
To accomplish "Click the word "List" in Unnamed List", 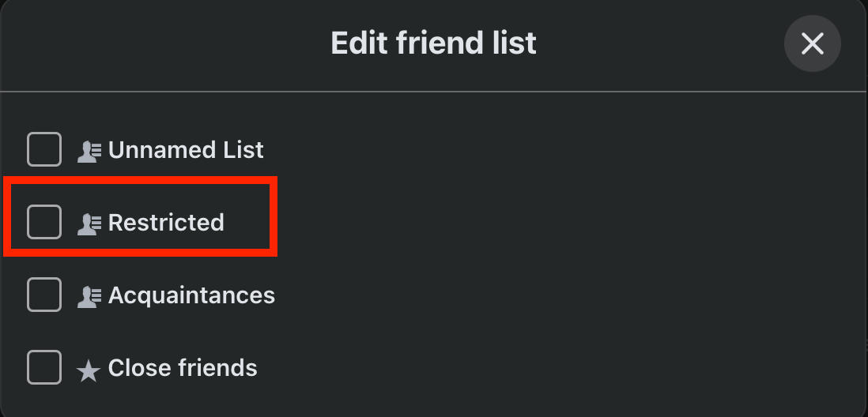I will pyautogui.click(x=241, y=150).
